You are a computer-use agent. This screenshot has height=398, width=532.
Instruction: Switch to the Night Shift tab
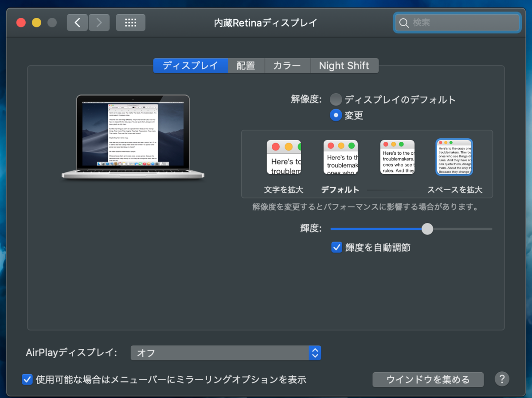click(x=344, y=66)
